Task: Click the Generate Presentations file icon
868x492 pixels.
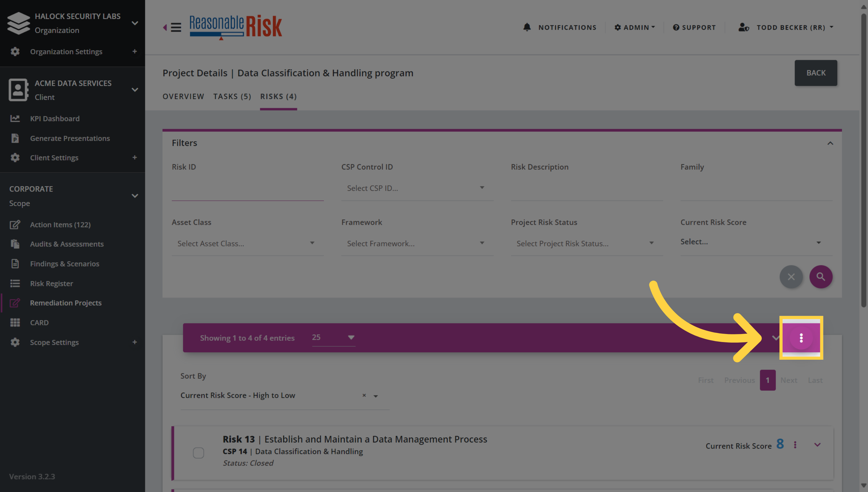Action: pos(15,138)
